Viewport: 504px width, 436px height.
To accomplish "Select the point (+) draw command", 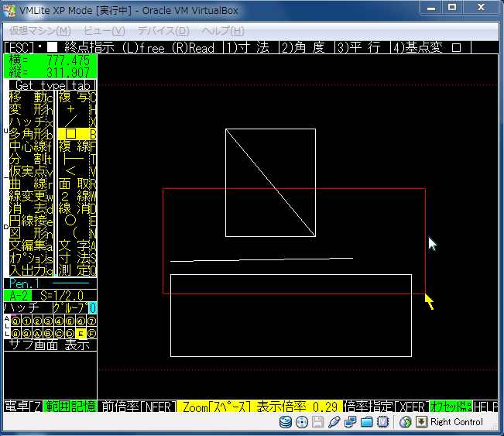I will click(x=71, y=109).
